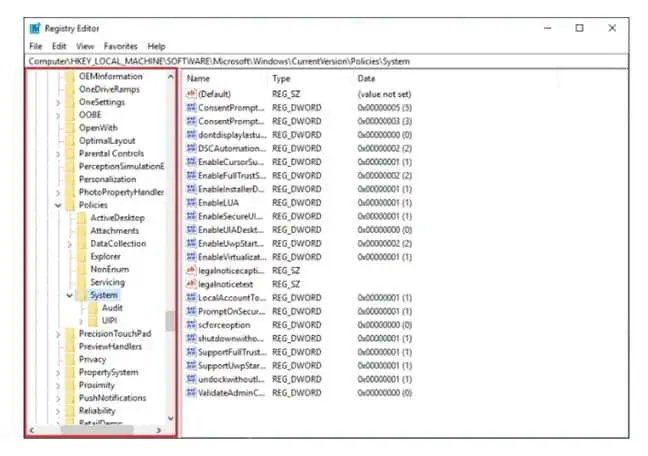Select the OEMInformation folder icon

point(70,76)
